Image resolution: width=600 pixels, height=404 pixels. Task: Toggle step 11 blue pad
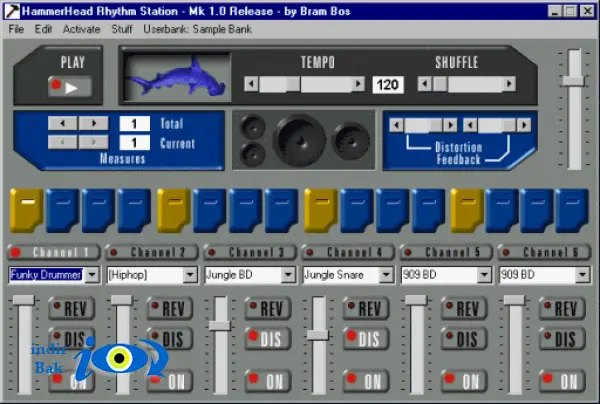pos(393,210)
